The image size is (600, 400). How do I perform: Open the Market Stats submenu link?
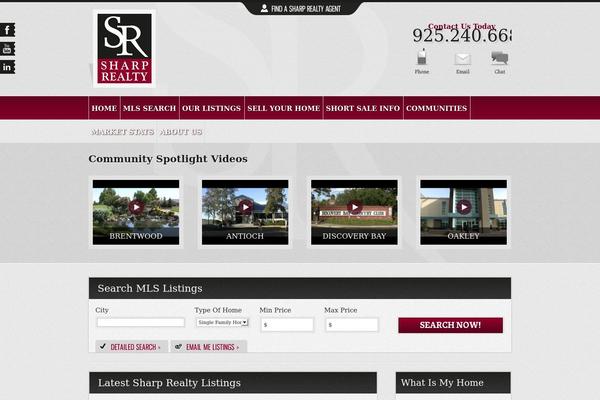122,132
